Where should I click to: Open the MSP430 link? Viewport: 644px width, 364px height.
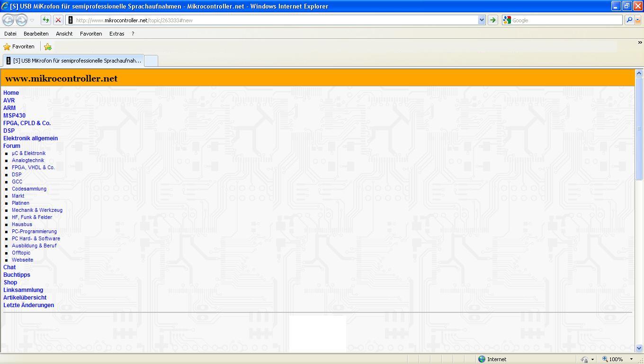(14, 116)
